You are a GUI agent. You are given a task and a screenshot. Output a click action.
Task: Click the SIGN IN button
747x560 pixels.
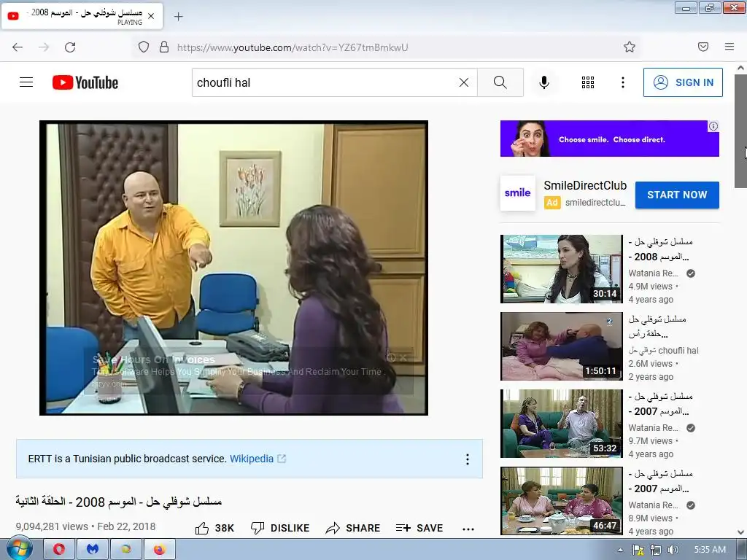point(683,82)
